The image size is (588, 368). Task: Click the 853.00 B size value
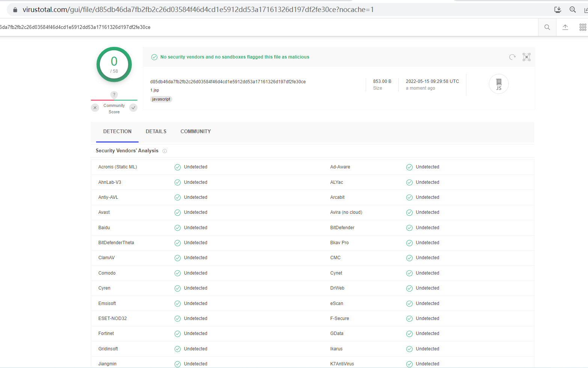pyautogui.click(x=382, y=81)
